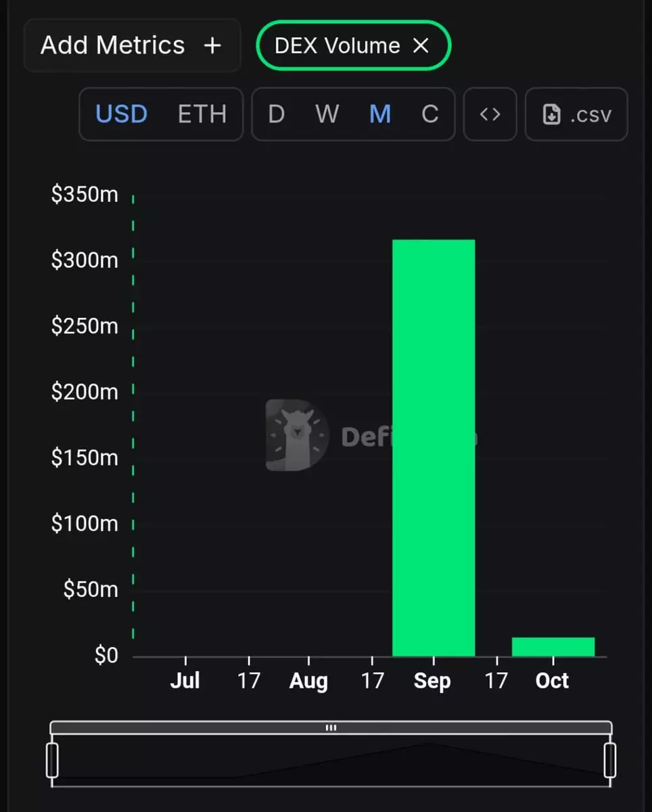Screen dimensions: 652x812
Task: Remove DEX Volume metric with X icon
Action: click(x=421, y=46)
